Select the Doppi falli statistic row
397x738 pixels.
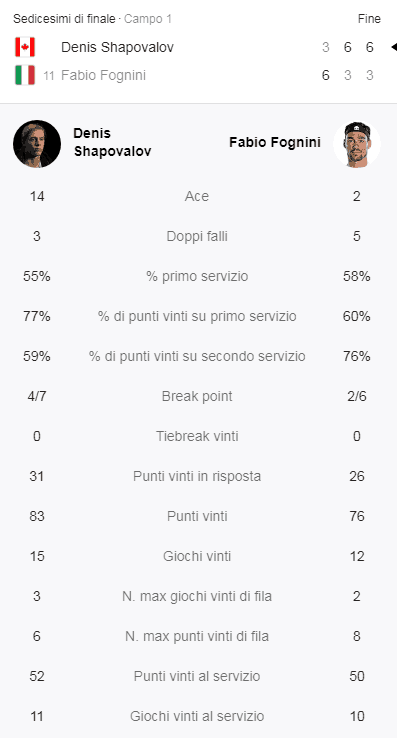click(198, 236)
